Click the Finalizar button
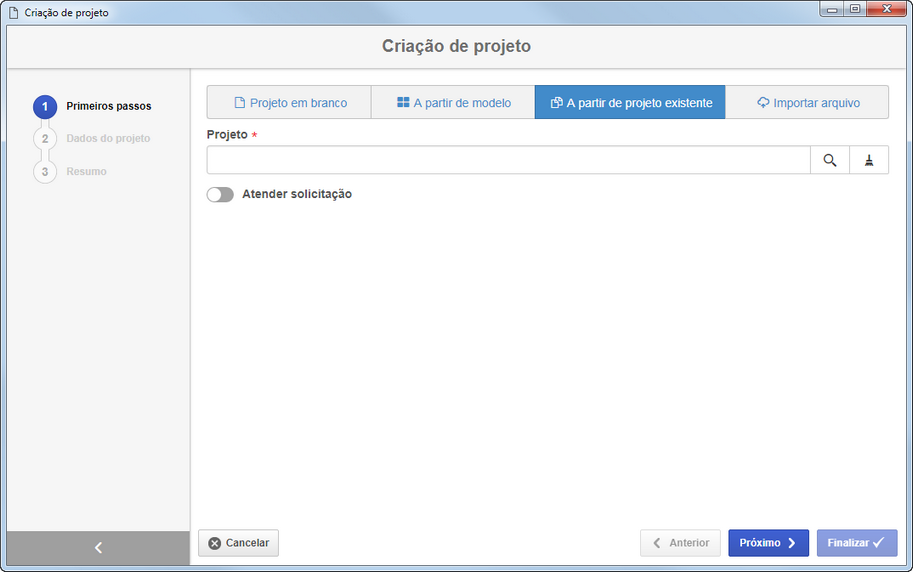The width and height of the screenshot is (913, 572). 857,543
